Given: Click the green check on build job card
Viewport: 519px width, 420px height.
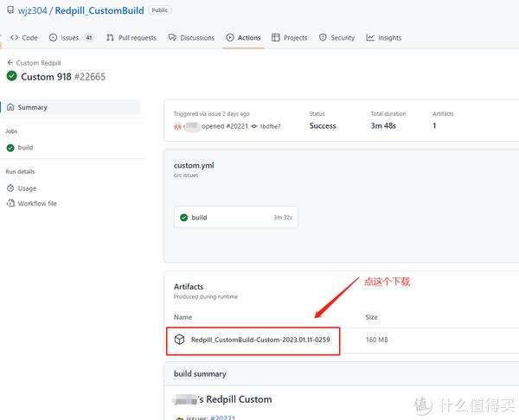Looking at the screenshot, I should (183, 217).
